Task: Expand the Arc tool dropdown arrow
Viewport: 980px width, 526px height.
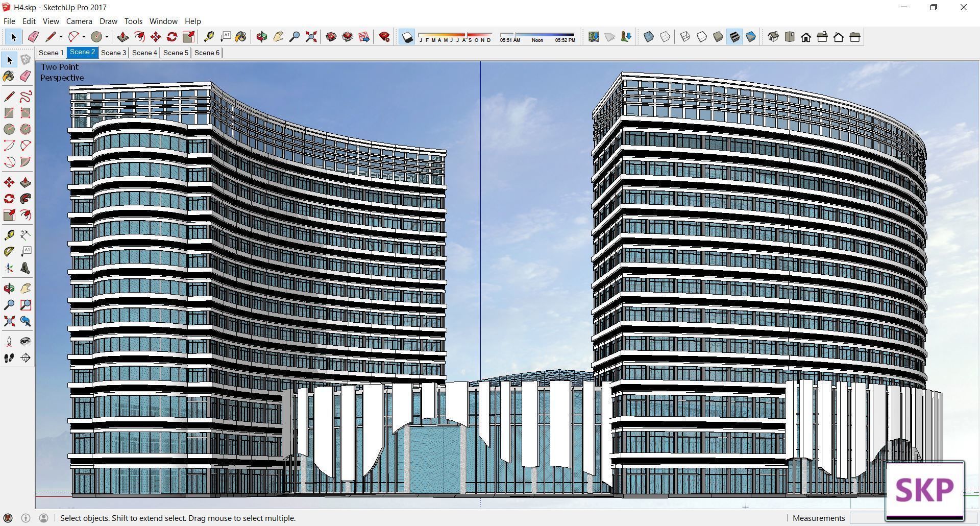Action: pyautogui.click(x=84, y=37)
